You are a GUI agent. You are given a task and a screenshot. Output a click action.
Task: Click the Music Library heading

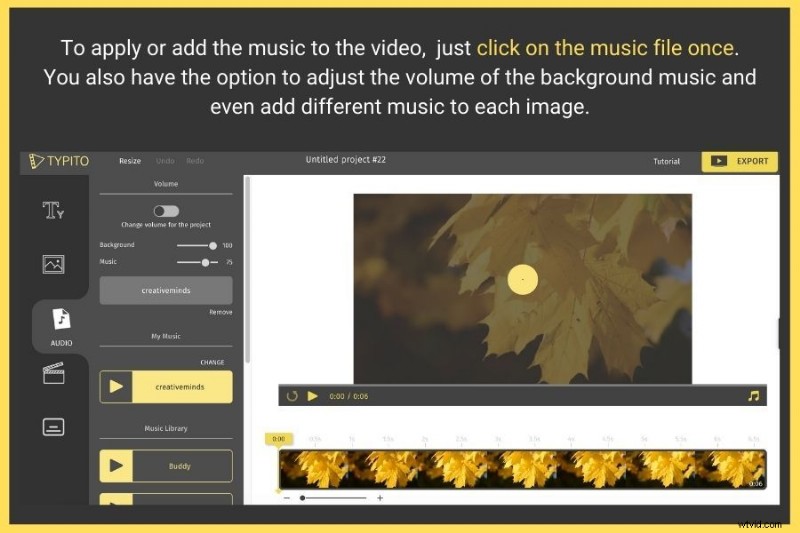166,428
